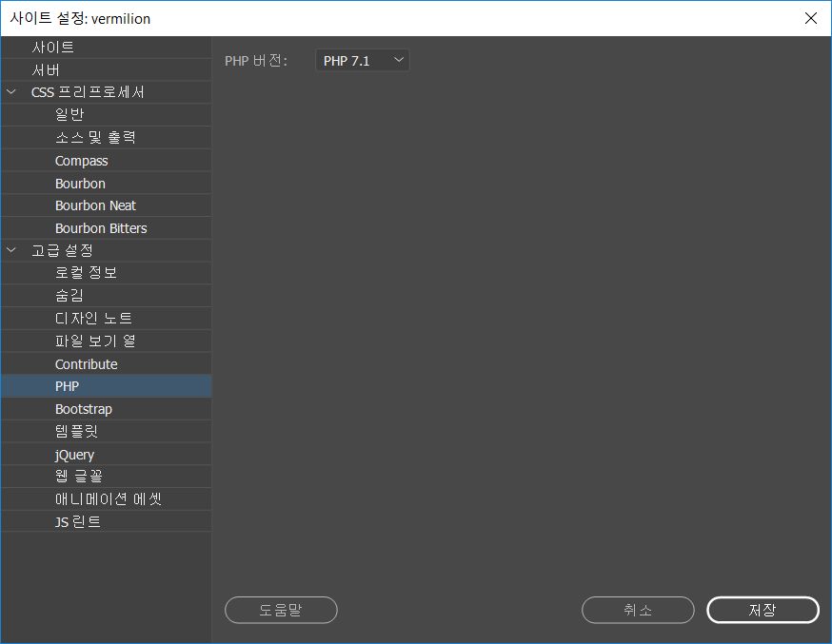Click the 취소 button to cancel
The height and width of the screenshot is (644, 832).
click(x=638, y=610)
